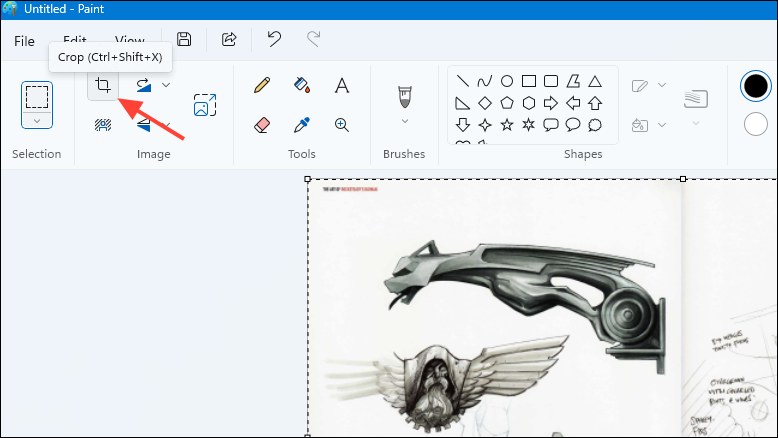Expand the Size dropdown chevron
778x438 pixels.
coord(696,123)
